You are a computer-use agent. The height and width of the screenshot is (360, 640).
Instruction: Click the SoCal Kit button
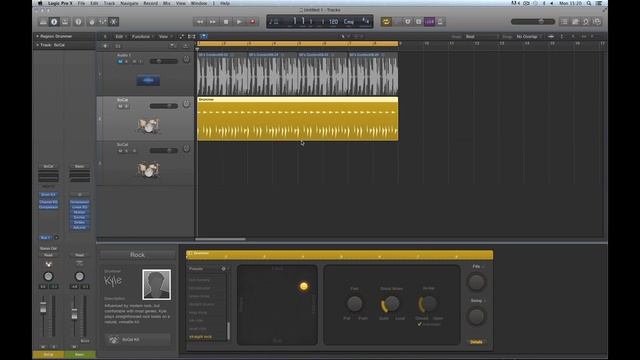coord(138,340)
